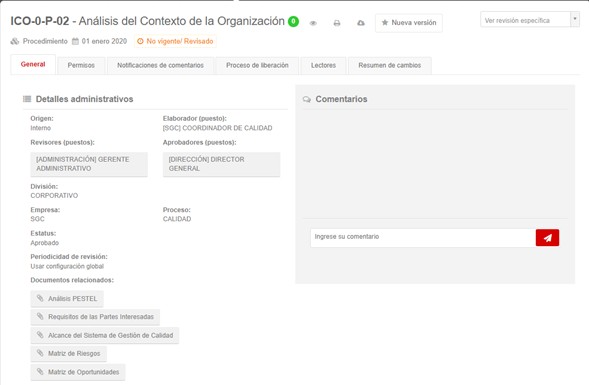Click the Usar configuración global value
The height and width of the screenshot is (385, 589).
click(x=67, y=266)
